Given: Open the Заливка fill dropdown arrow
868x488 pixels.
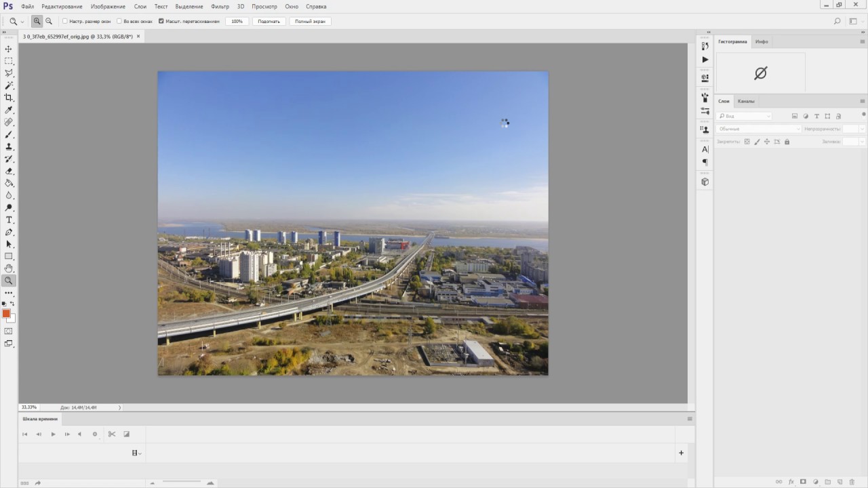Looking at the screenshot, I should 863,142.
